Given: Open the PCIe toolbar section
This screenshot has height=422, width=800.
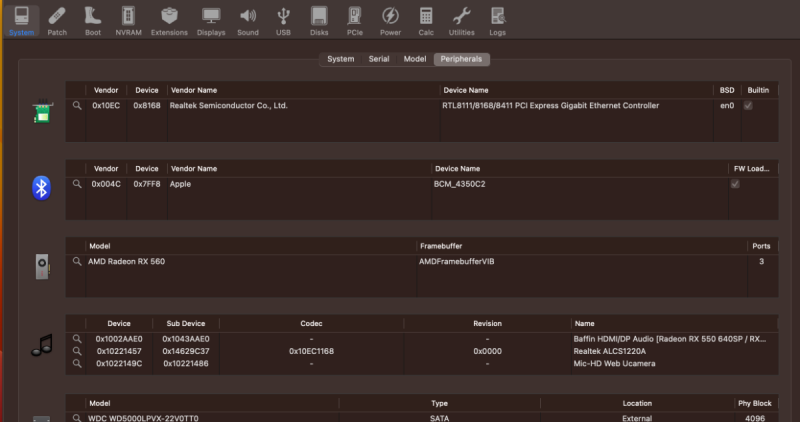Looking at the screenshot, I should pos(355,21).
